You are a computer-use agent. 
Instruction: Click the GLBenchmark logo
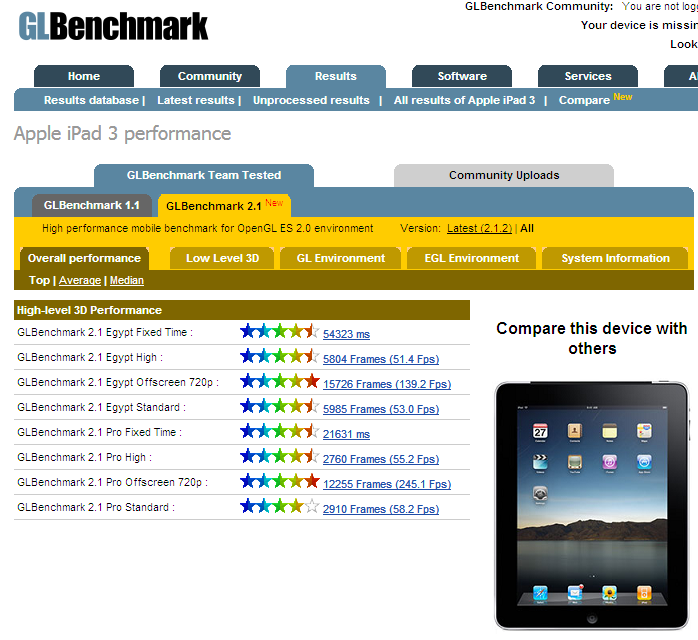point(113,26)
